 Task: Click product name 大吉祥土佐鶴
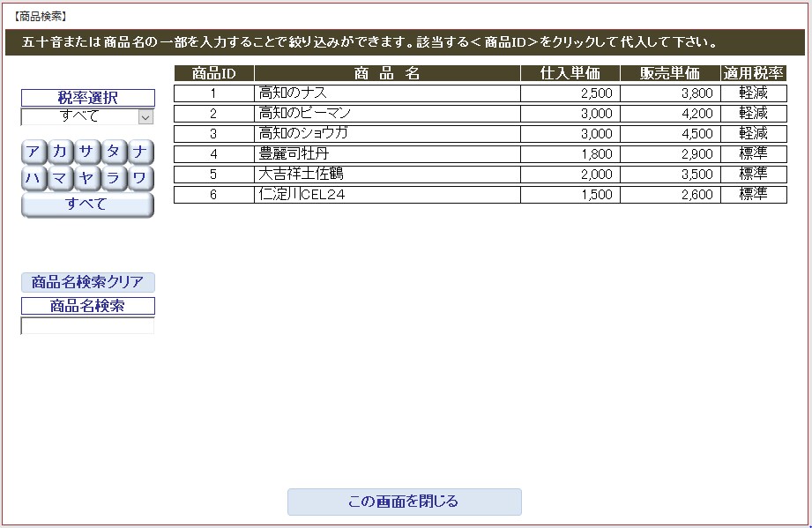[387, 174]
